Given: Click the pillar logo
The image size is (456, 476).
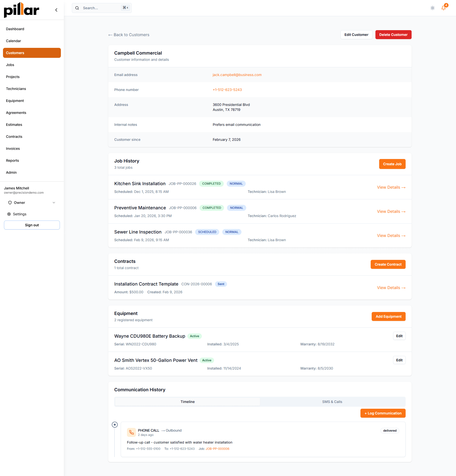Looking at the screenshot, I should (21, 10).
